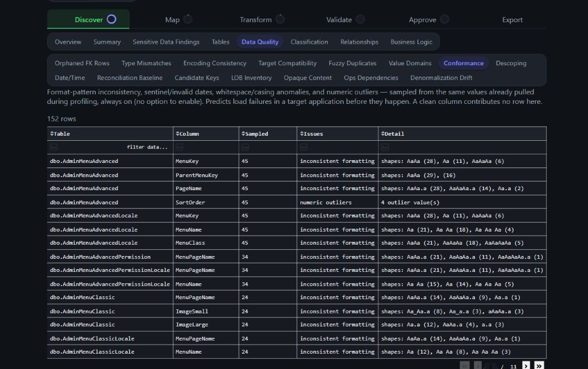Open the Descoping sub-tab
588x369 pixels.
[x=511, y=64]
